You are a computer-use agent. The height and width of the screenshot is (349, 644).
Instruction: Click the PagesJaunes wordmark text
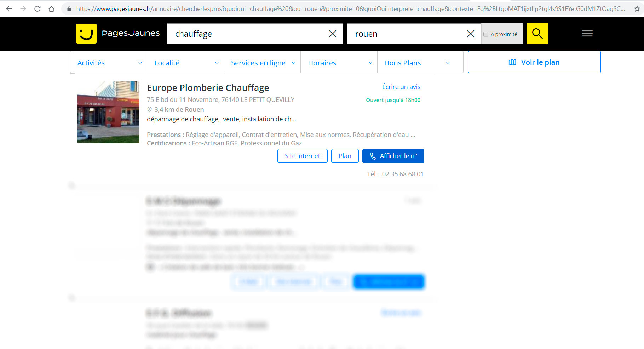131,33
